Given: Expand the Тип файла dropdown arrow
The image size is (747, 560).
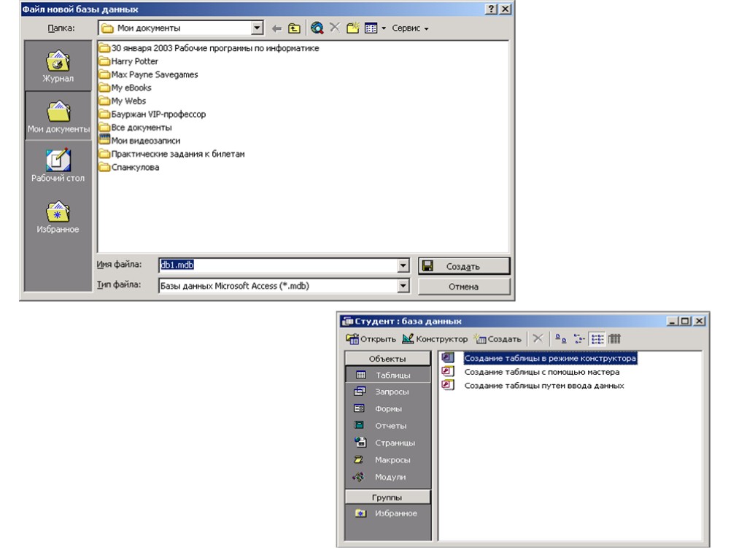Looking at the screenshot, I should tap(403, 286).
